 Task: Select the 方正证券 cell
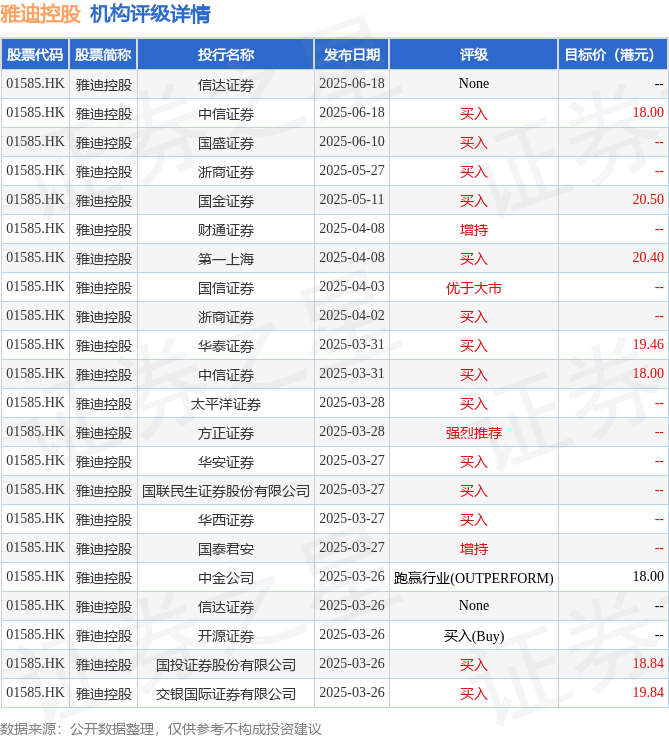point(226,433)
